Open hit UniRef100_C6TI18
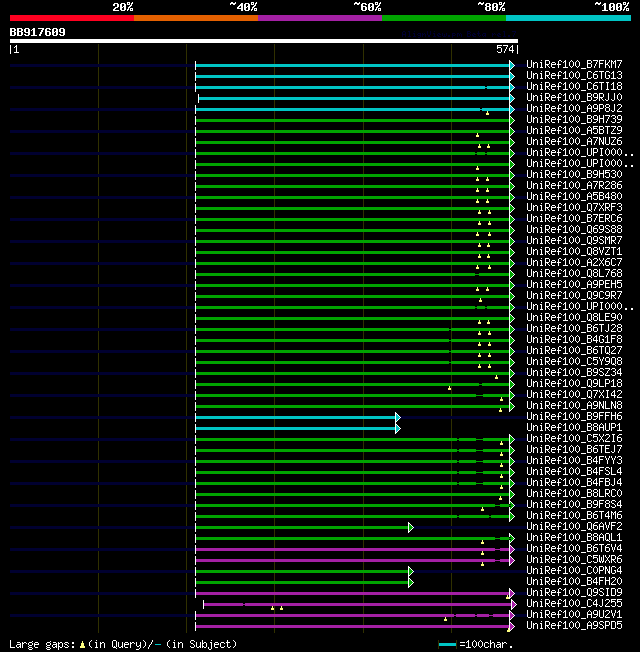This screenshot has width=640, height=652. tap(574, 86)
